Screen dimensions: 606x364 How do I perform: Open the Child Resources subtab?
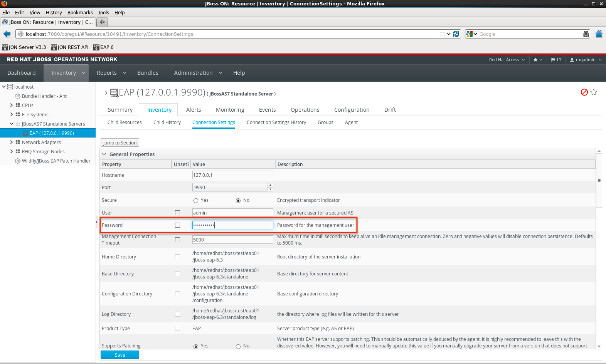click(x=125, y=122)
